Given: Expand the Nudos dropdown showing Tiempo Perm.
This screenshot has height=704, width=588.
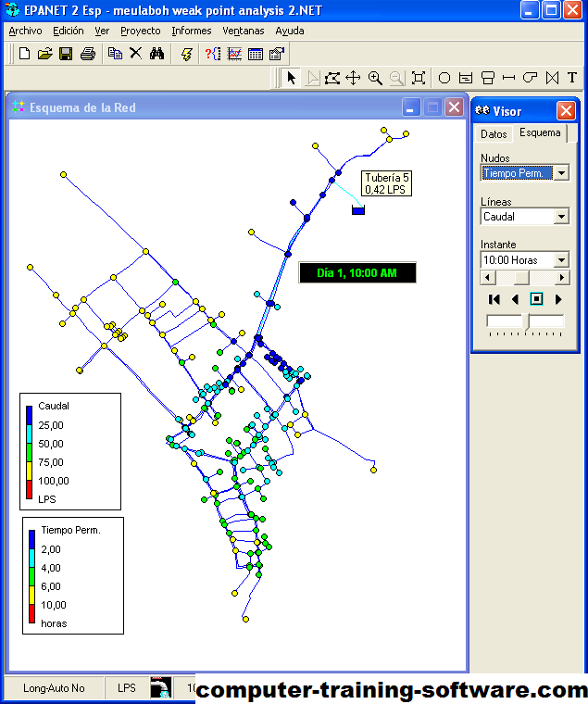Looking at the screenshot, I should [x=561, y=173].
